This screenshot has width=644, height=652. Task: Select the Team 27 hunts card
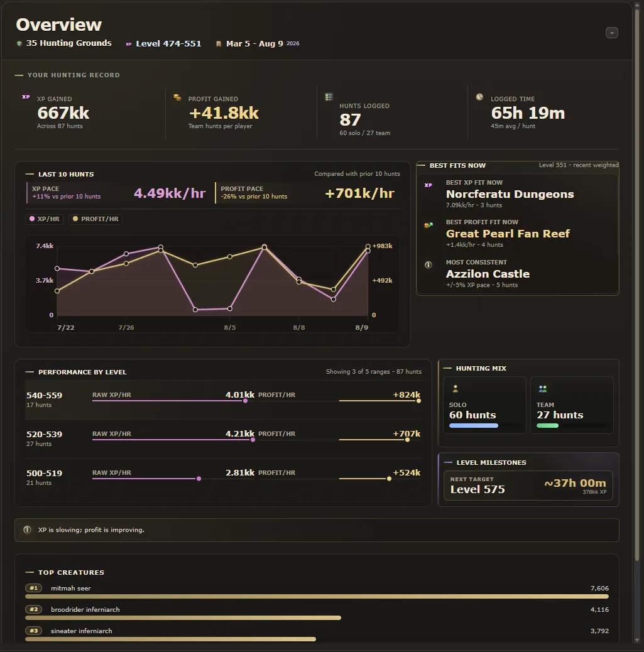tap(572, 405)
